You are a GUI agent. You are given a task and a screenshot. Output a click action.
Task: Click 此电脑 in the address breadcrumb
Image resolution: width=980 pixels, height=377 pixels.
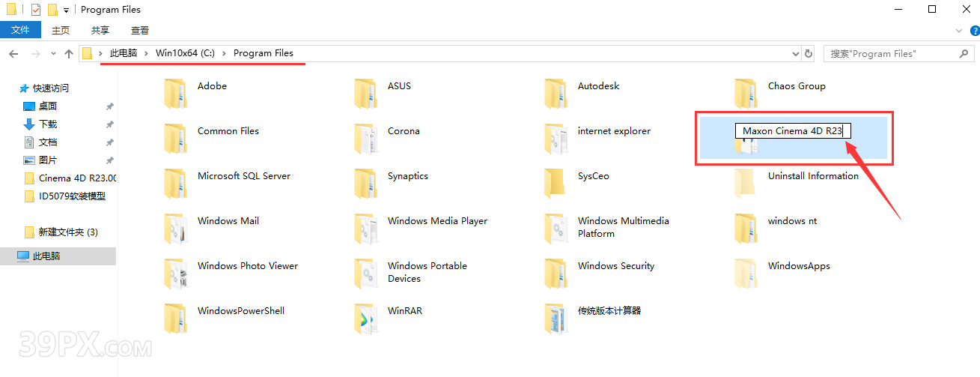(x=123, y=53)
